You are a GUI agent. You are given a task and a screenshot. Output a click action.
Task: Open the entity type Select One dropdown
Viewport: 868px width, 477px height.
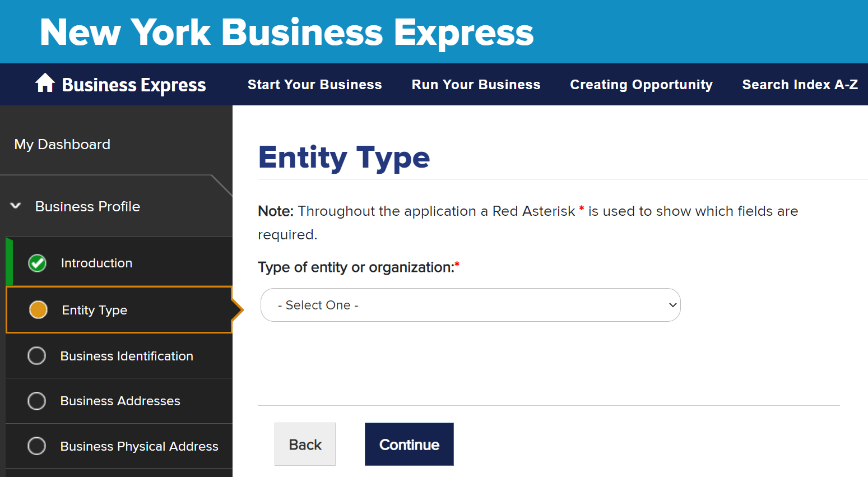click(x=471, y=305)
